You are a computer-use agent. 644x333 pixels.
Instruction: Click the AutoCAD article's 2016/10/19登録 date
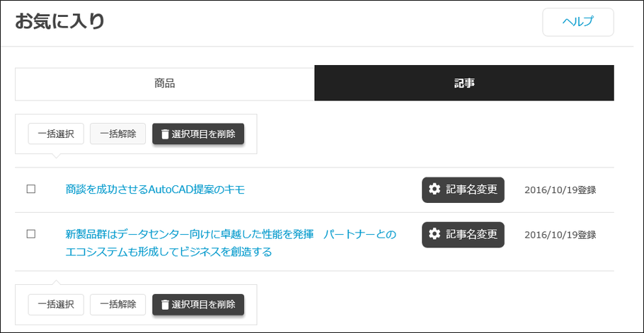(560, 190)
